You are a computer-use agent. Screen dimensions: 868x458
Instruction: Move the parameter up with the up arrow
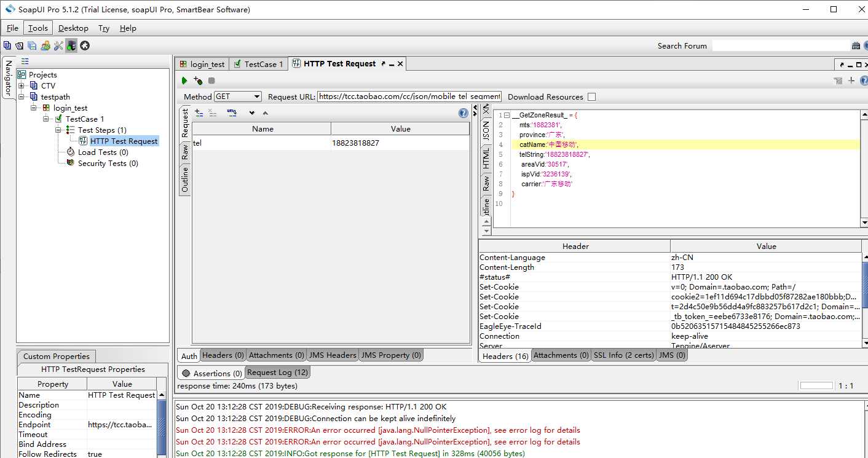(265, 113)
